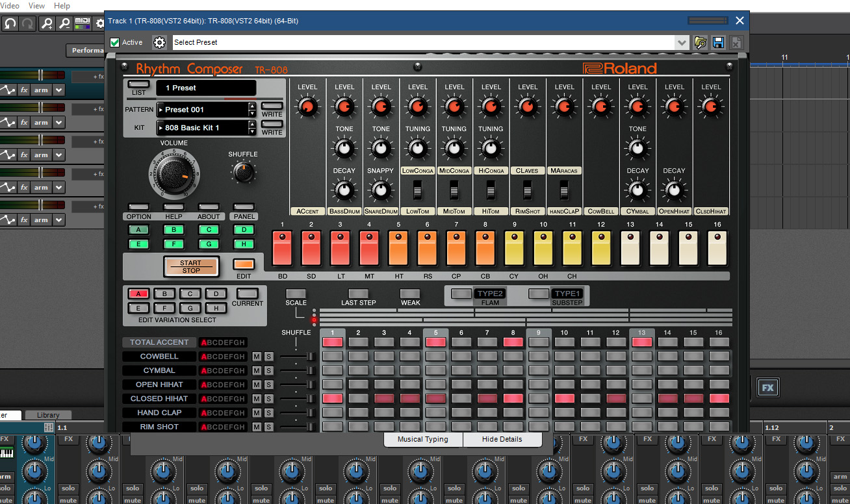Click the Select Preset text field
This screenshot has width=850, height=504.
423,42
